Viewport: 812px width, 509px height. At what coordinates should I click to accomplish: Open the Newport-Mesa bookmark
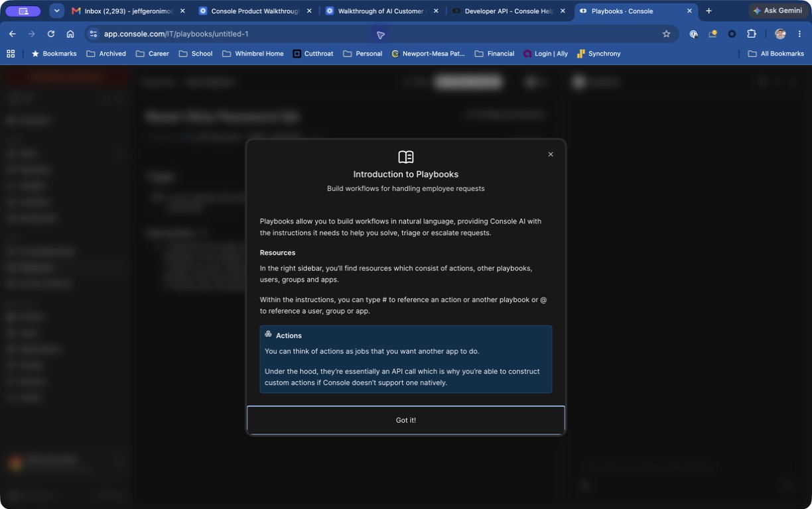(x=428, y=54)
